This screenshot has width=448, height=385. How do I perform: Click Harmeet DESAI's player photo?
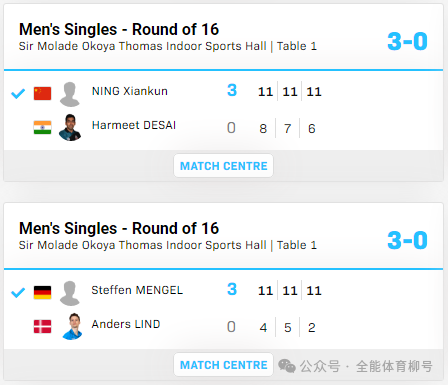click(70, 127)
